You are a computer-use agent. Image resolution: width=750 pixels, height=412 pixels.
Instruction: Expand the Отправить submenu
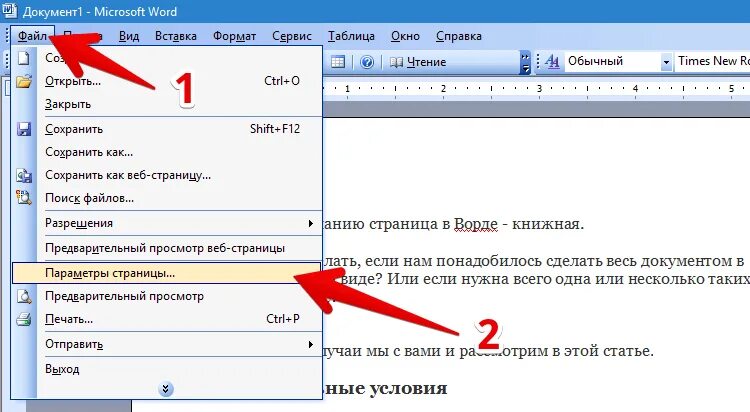pyautogui.click(x=167, y=344)
